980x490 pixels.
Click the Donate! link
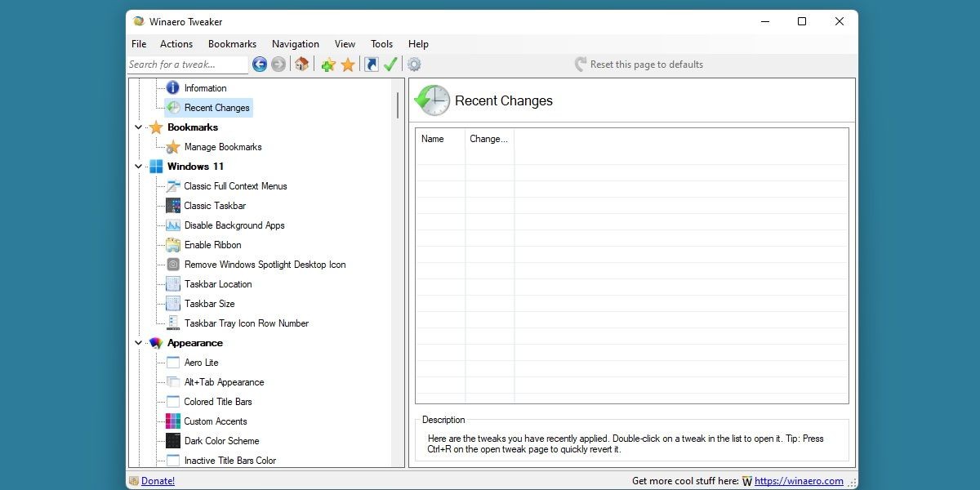(x=158, y=481)
